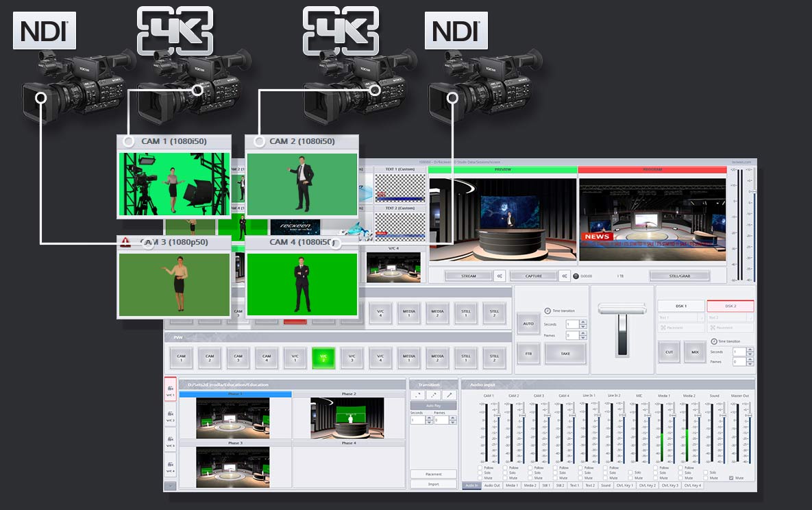Select the diagonal line transition style icon
The height and width of the screenshot is (510, 812).
coord(450,395)
